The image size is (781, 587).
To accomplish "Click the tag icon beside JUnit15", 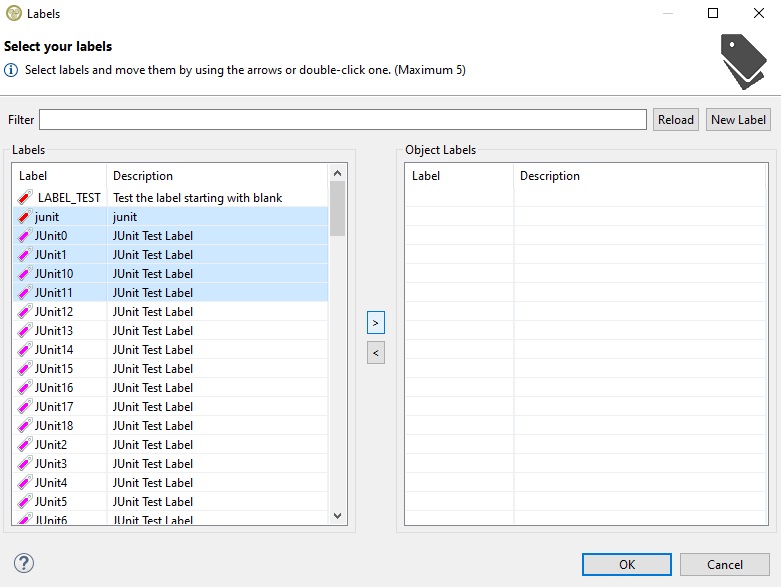I will pyautogui.click(x=25, y=369).
